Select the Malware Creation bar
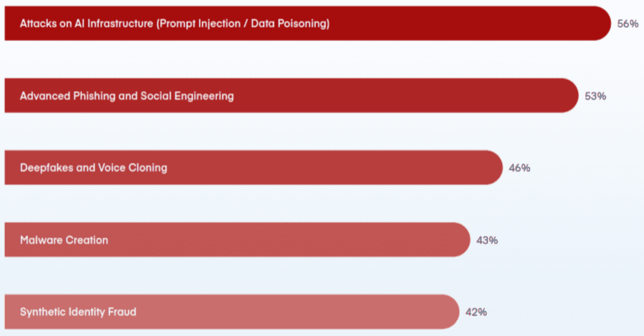The width and height of the screenshot is (644, 336). [x=237, y=239]
